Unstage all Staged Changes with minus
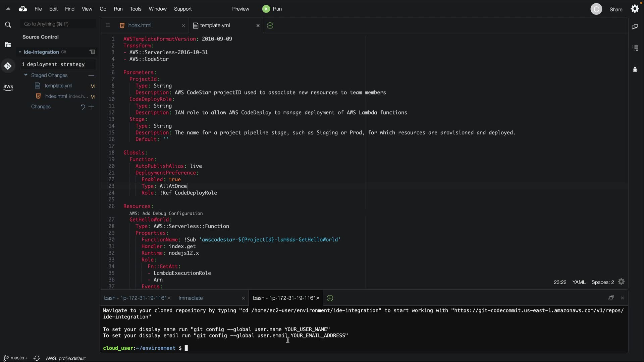This screenshot has height=362, width=644. (x=91, y=75)
